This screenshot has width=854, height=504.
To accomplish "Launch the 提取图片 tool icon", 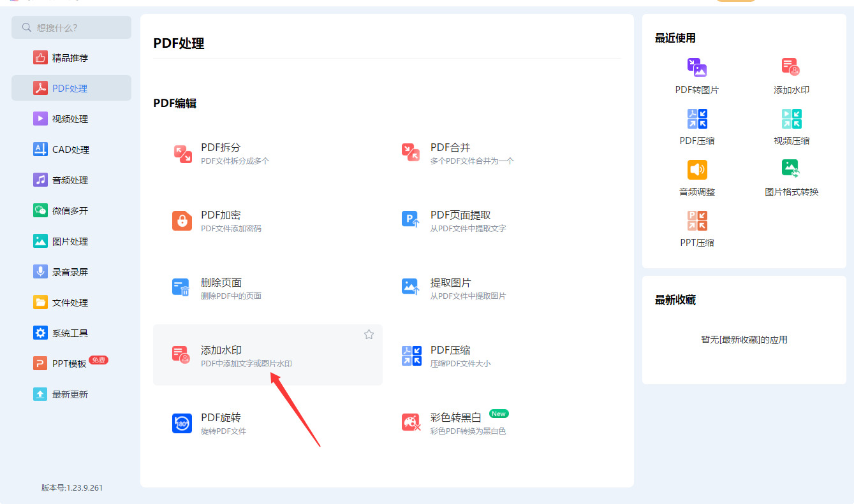I will pos(411,287).
